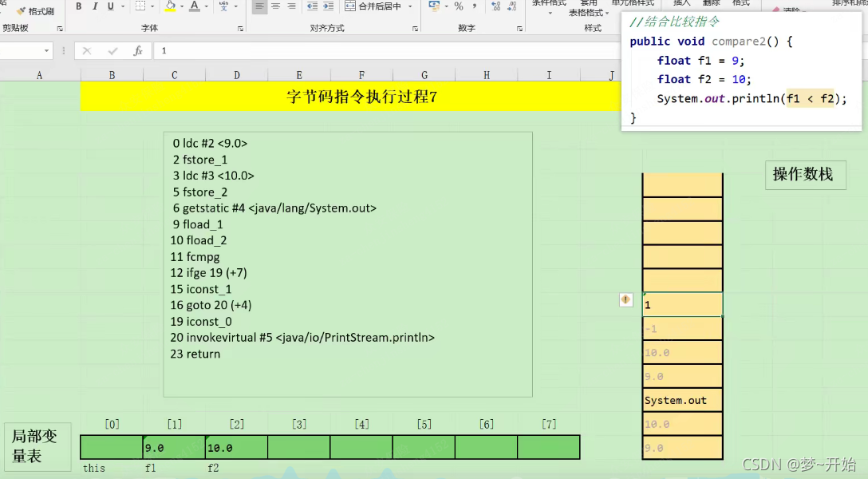Select the stack cell containing -1

coord(683,328)
